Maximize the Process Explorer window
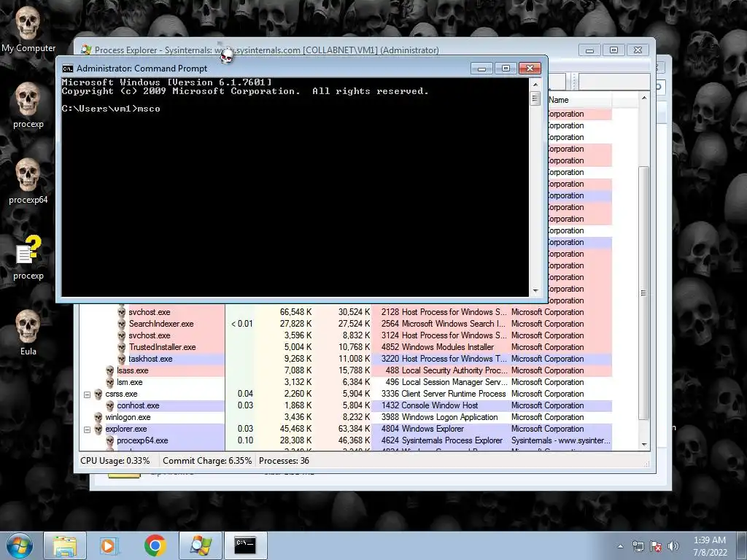This screenshot has width=747, height=560. (x=614, y=50)
